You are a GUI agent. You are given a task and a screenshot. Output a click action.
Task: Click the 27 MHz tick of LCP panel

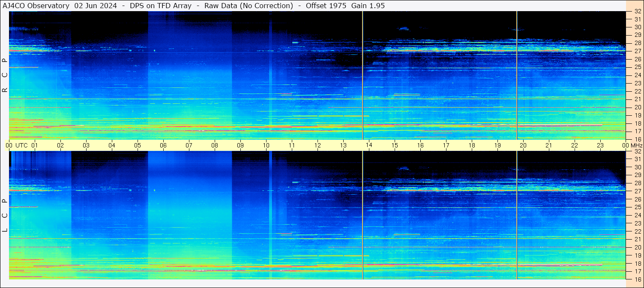[x=637, y=191]
